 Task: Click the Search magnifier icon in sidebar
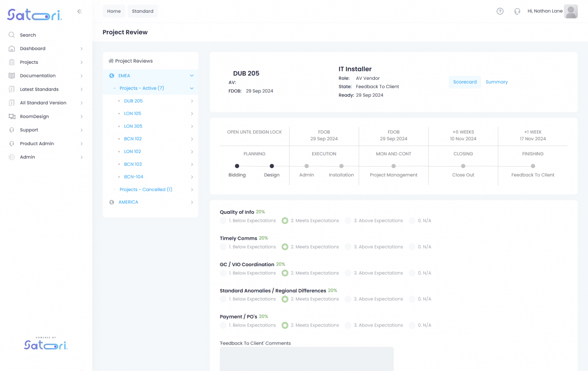(x=11, y=35)
